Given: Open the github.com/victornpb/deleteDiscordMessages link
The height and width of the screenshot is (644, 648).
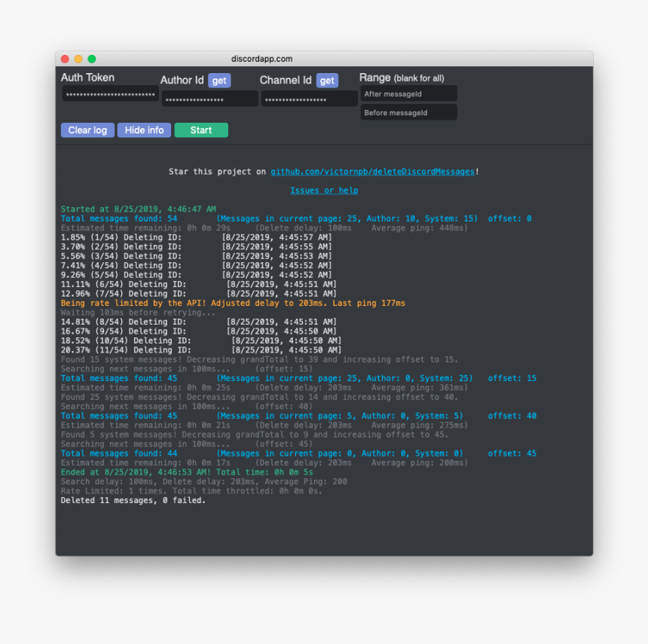Looking at the screenshot, I should pos(372,172).
